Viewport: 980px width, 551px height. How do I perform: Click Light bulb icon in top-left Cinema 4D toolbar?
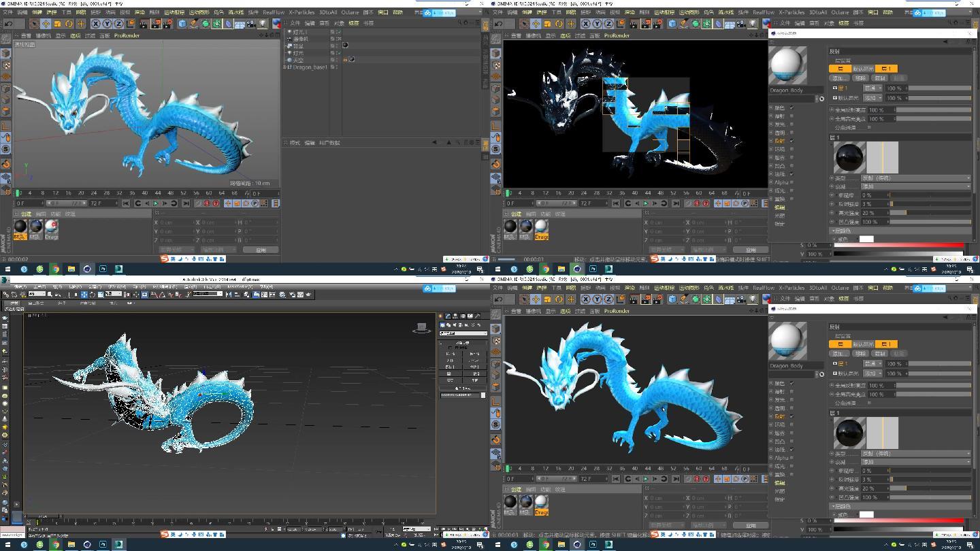pos(263,24)
